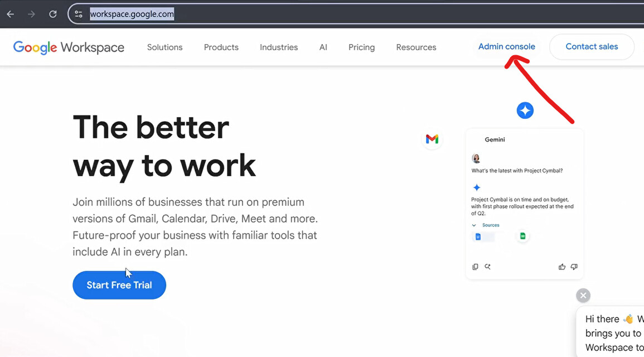Select the AI menu item
644x357 pixels.
pyautogui.click(x=323, y=47)
